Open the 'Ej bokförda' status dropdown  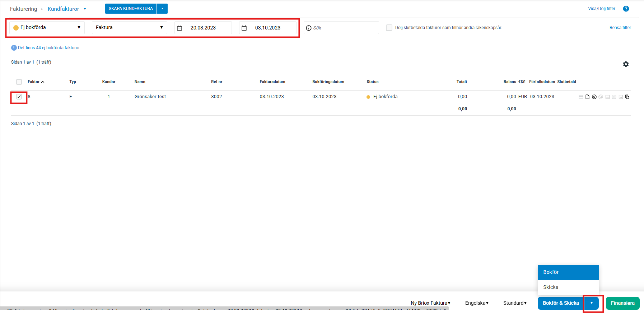tap(47, 28)
